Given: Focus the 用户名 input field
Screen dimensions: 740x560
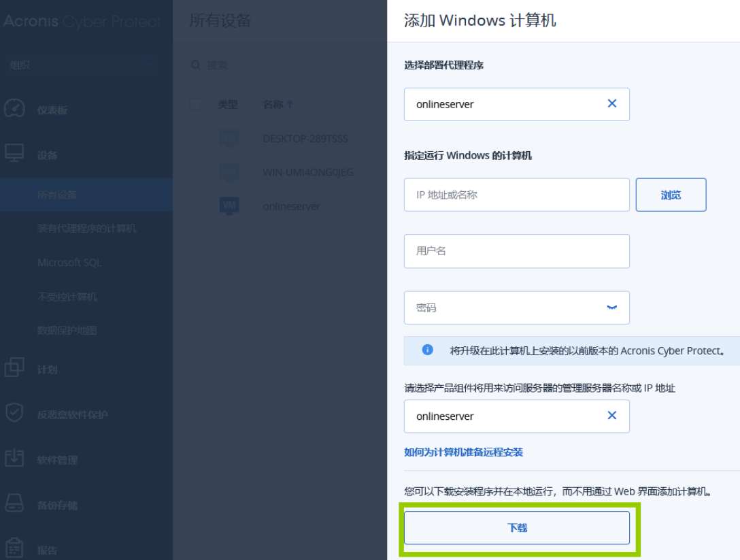Looking at the screenshot, I should pyautogui.click(x=517, y=251).
